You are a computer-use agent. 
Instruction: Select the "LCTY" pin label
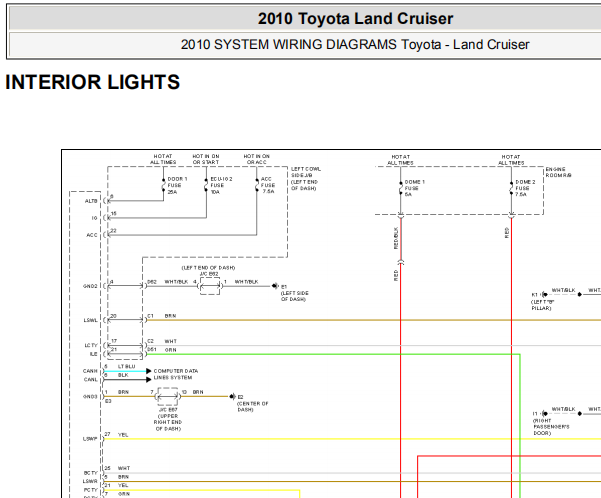tap(91, 345)
